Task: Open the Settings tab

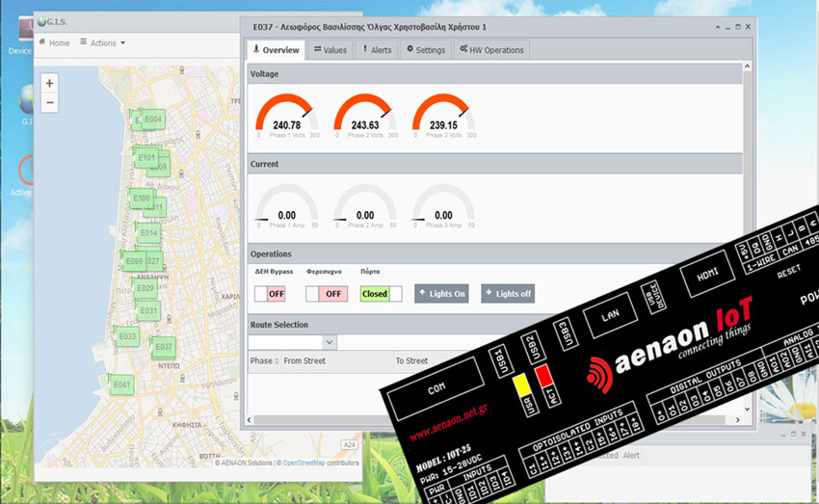Action: click(426, 50)
